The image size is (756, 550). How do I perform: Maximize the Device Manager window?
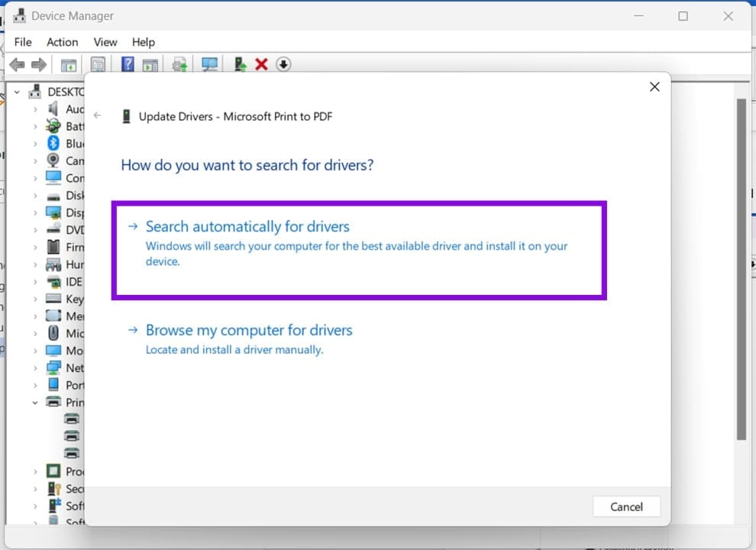683,16
